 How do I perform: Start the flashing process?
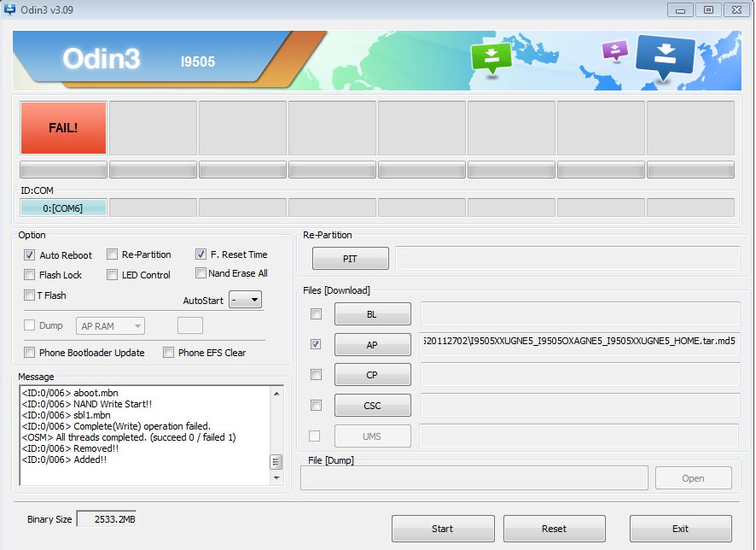tap(443, 529)
